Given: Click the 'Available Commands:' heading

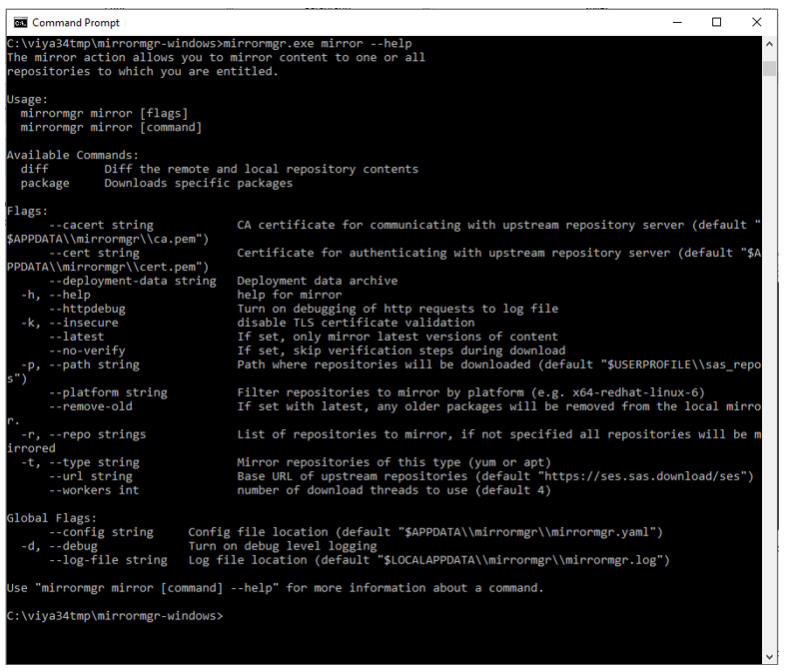Looking at the screenshot, I should (x=72, y=155).
